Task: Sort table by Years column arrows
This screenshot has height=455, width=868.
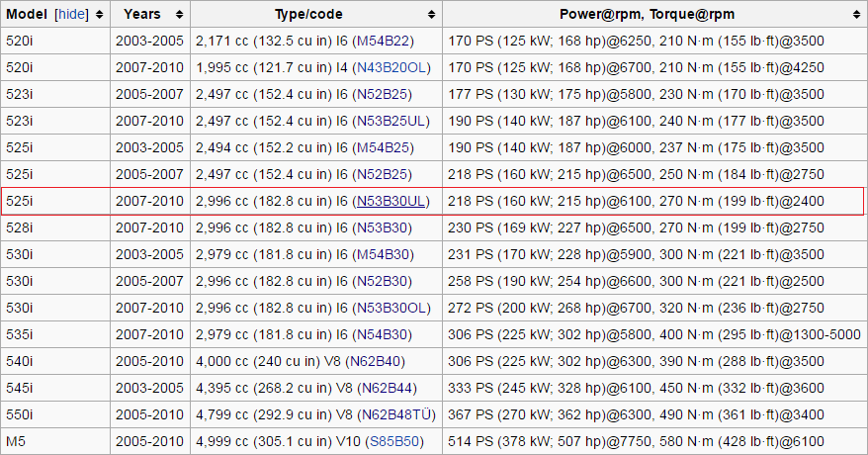Action: click(x=179, y=15)
